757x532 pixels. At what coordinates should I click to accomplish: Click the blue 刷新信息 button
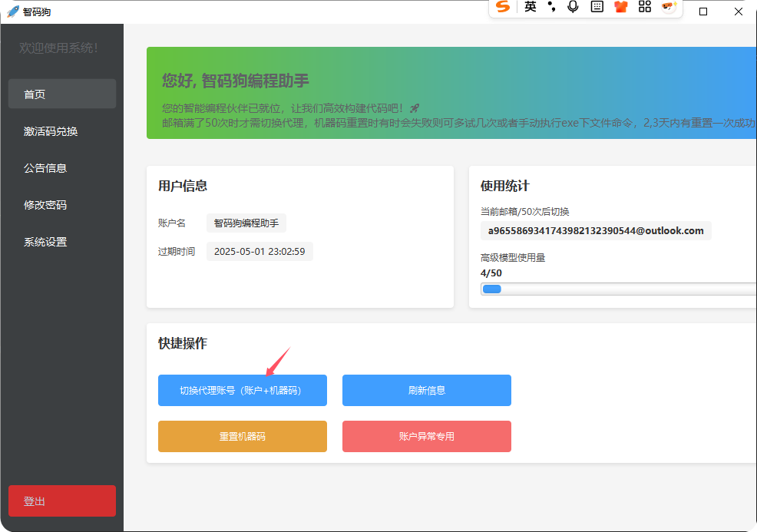pyautogui.click(x=426, y=390)
